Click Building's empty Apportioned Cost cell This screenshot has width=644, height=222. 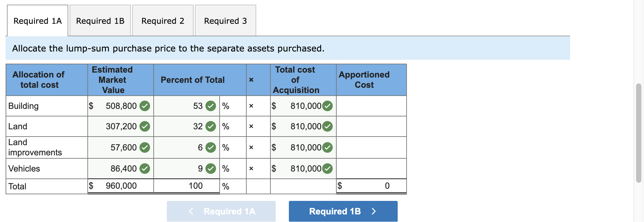[x=371, y=106]
